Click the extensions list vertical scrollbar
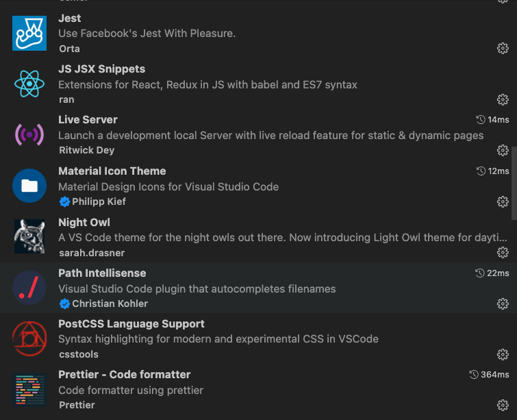The height and width of the screenshot is (420, 517). tap(514, 183)
